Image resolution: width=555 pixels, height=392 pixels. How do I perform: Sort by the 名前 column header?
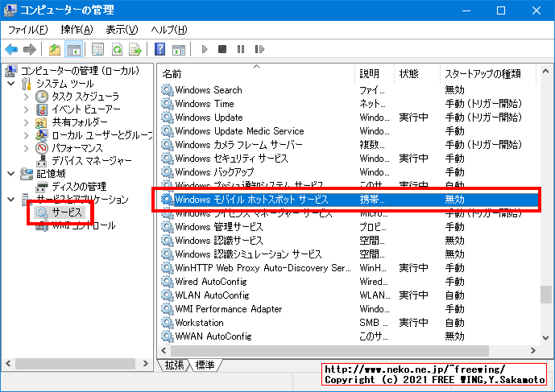[256, 73]
